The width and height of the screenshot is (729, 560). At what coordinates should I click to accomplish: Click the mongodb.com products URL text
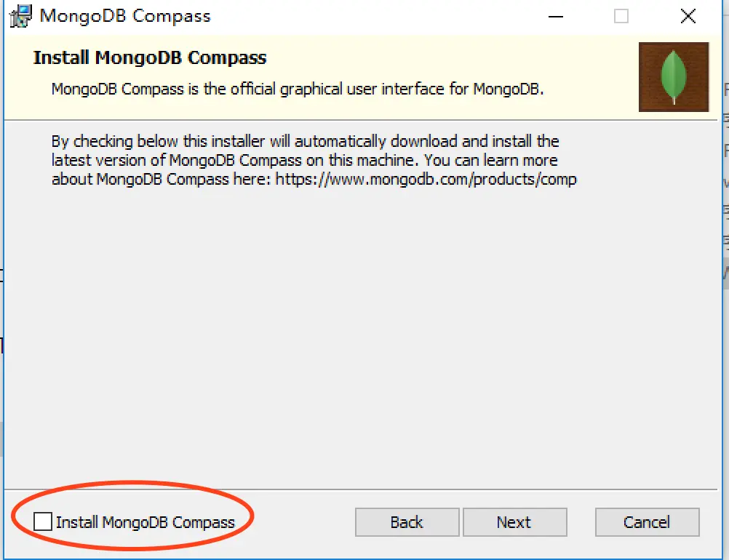pos(426,179)
